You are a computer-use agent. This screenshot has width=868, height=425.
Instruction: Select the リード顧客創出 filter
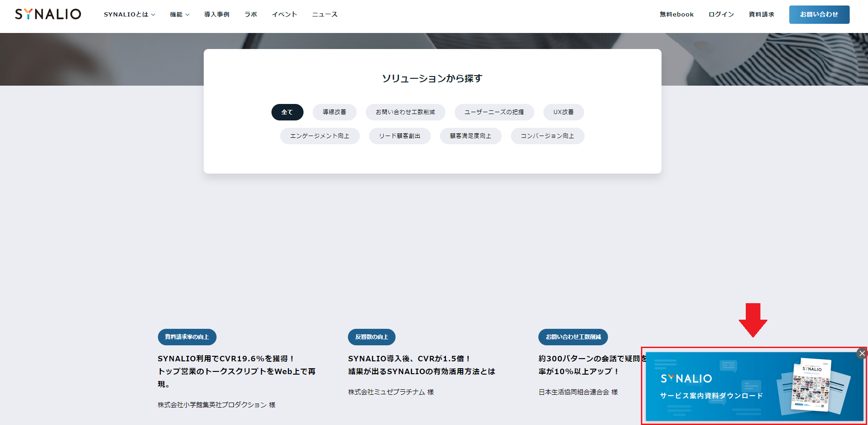tap(400, 136)
